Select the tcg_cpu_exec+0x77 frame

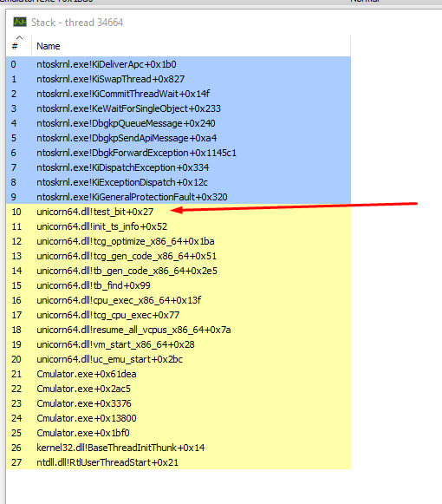coord(179,315)
